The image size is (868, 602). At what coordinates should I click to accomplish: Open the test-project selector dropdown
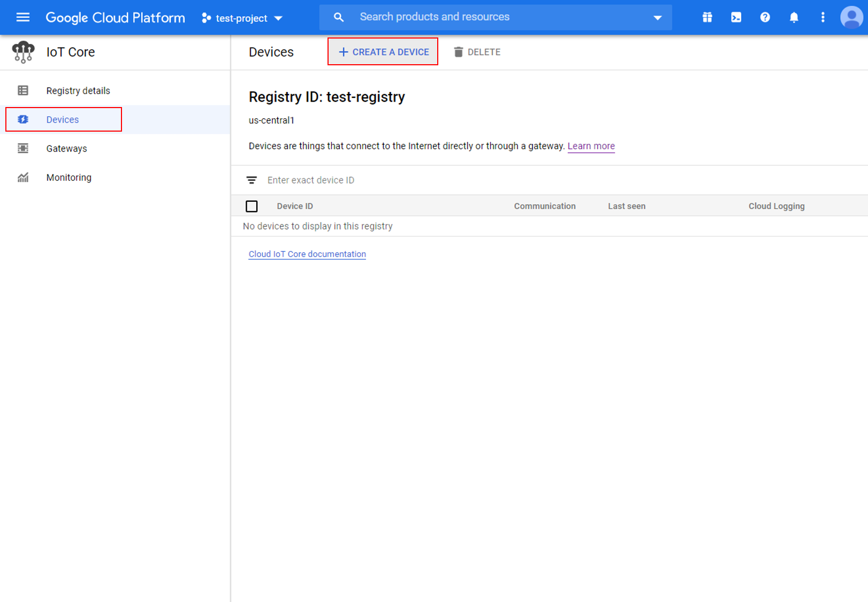(242, 18)
